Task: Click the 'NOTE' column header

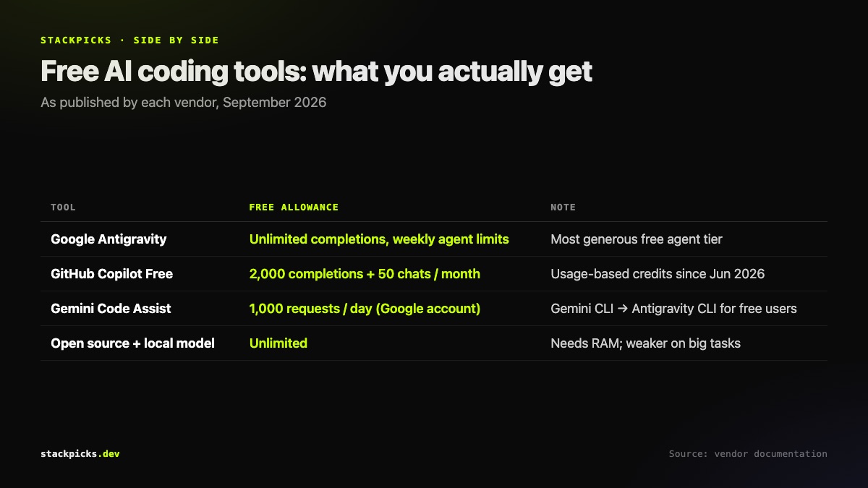Action: (563, 207)
